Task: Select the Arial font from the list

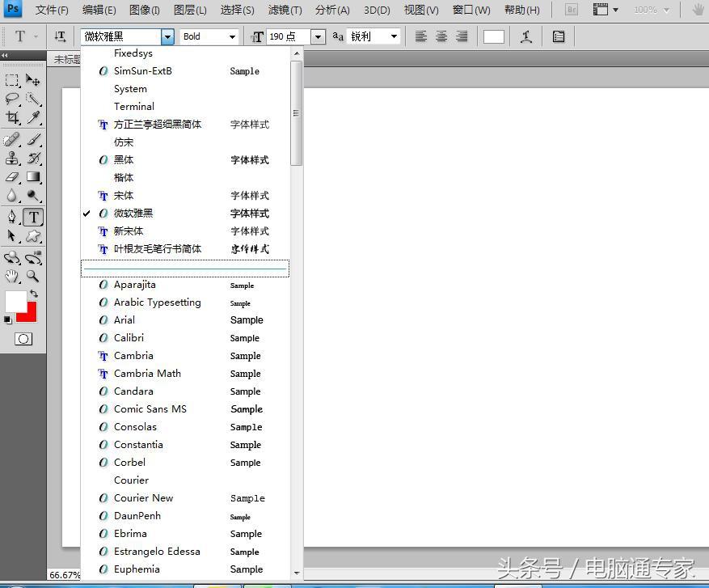Action: point(125,320)
